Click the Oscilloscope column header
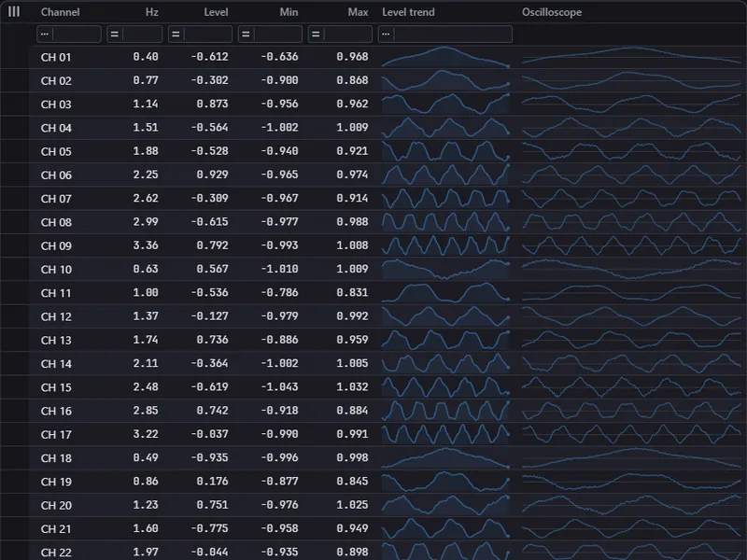 pyautogui.click(x=552, y=12)
